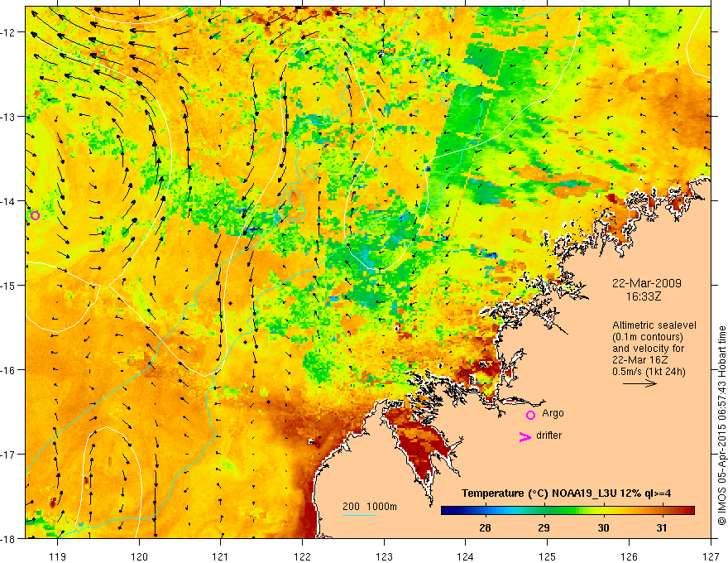Click the velocity scale reference arrow

(x=639, y=383)
